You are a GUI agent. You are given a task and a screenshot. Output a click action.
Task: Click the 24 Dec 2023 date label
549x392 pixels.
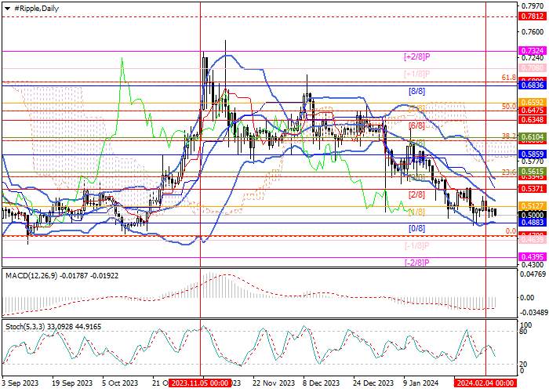(373, 383)
